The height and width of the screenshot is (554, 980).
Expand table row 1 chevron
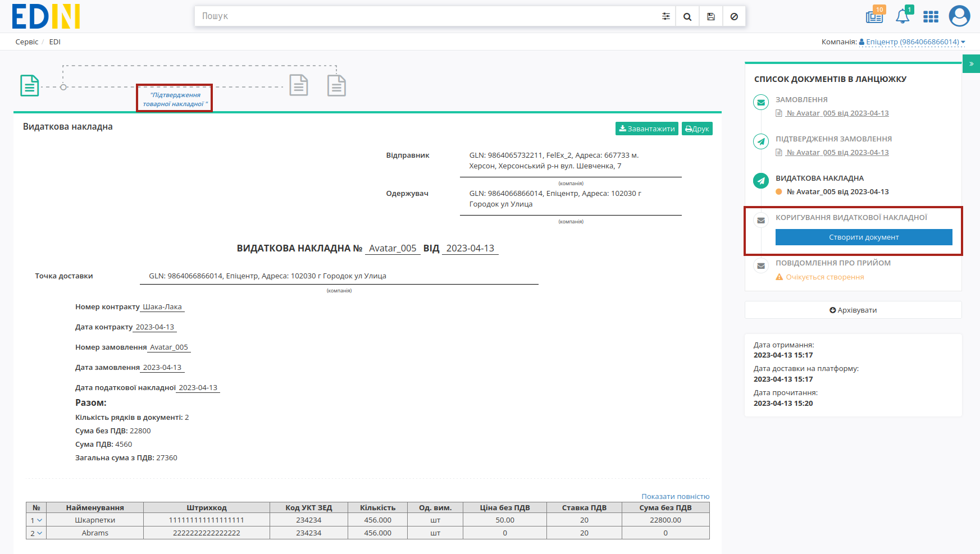(39, 520)
